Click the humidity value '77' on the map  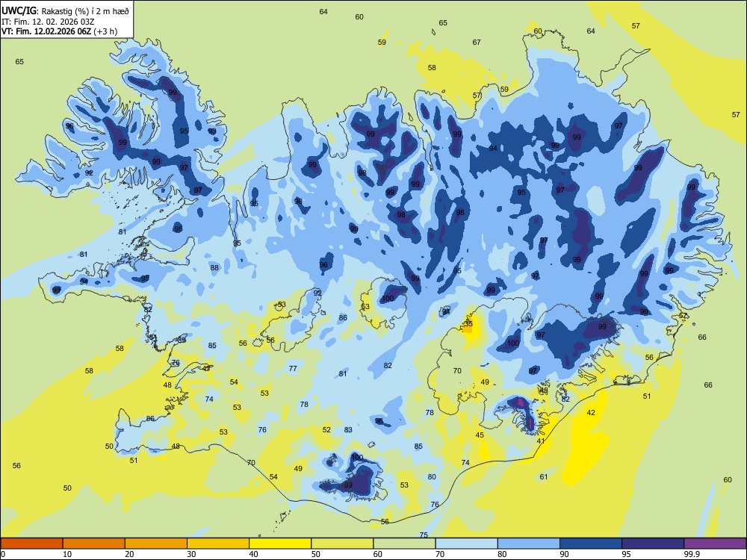click(x=293, y=368)
